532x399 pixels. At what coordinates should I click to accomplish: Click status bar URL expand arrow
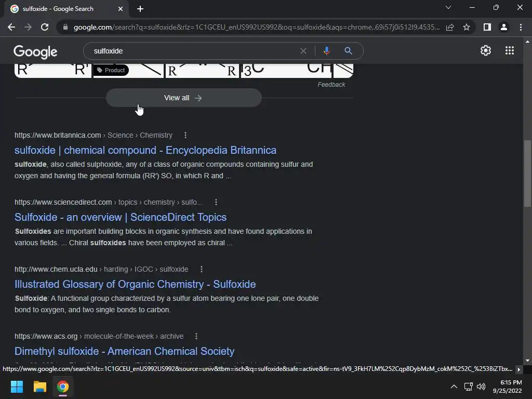pos(519,369)
